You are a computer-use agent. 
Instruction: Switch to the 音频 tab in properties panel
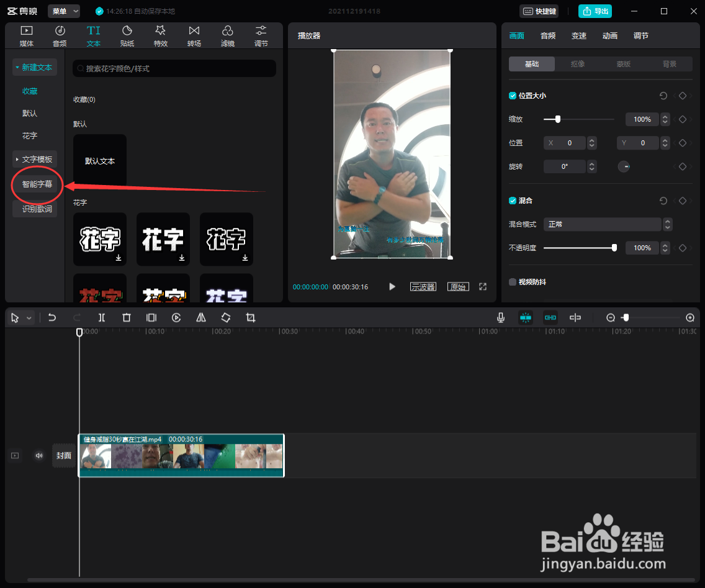tap(547, 36)
